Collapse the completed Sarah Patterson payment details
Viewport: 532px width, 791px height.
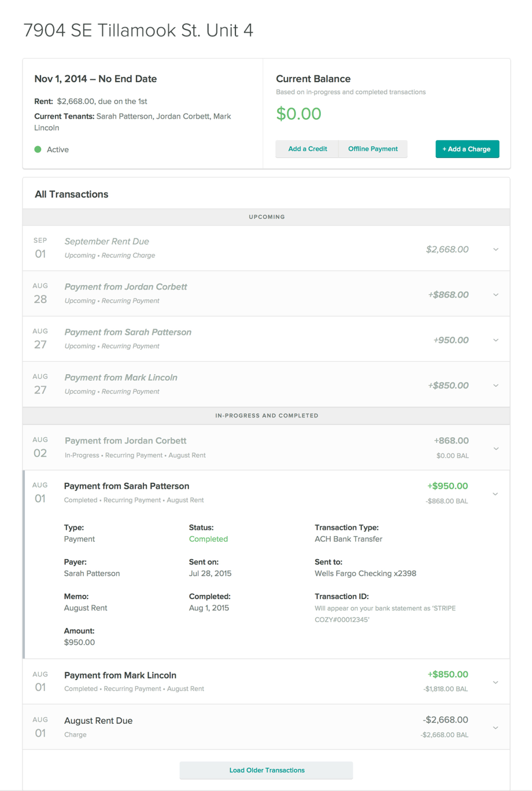point(495,494)
